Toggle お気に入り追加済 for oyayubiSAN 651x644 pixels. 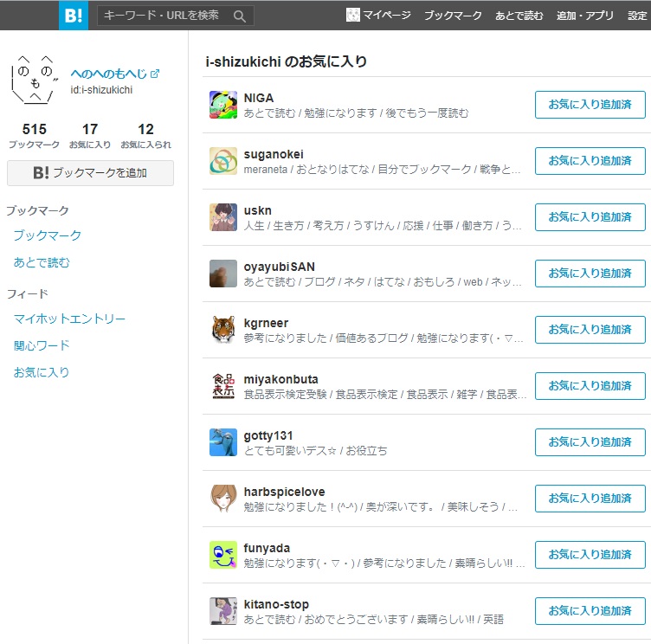tap(590, 274)
